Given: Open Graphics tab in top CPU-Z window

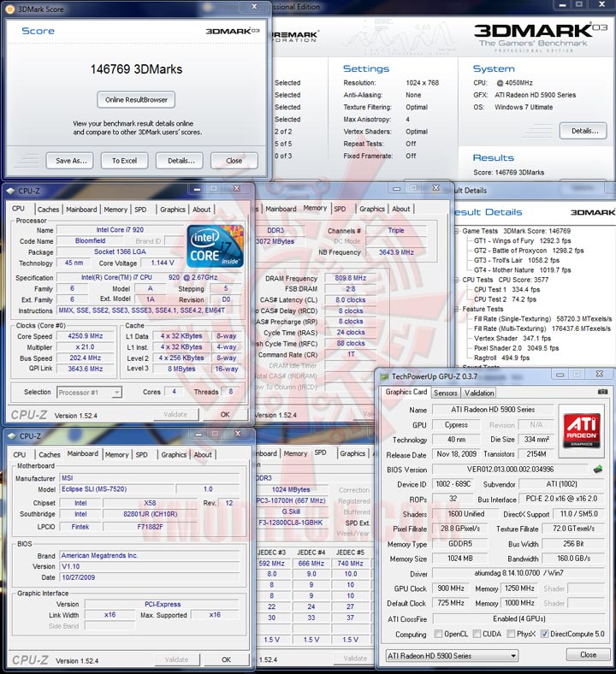Looking at the screenshot, I should [x=172, y=210].
